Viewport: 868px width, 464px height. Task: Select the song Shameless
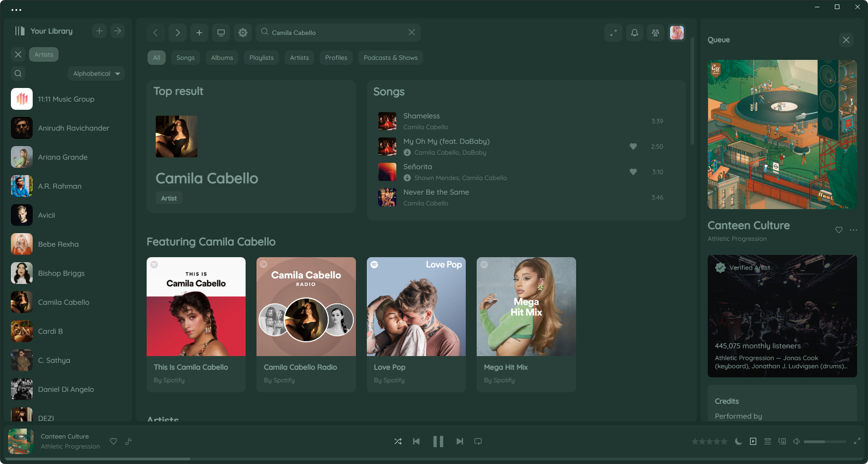pyautogui.click(x=526, y=121)
